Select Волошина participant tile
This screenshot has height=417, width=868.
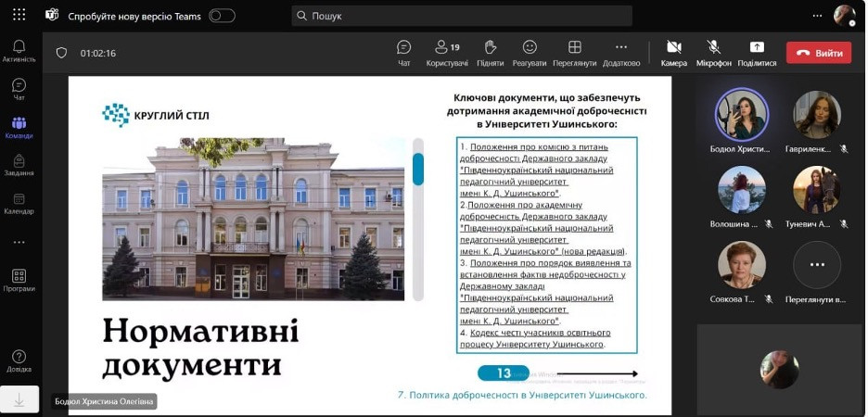click(x=741, y=196)
